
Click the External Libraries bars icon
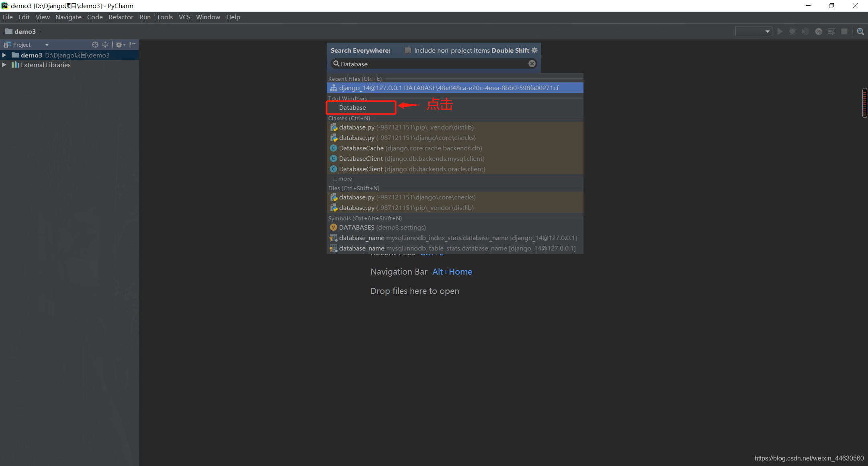point(15,65)
